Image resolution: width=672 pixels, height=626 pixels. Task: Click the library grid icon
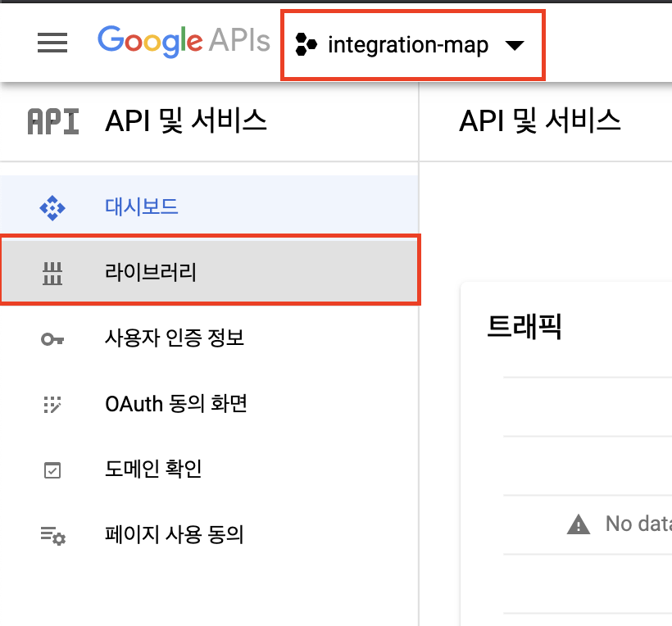click(52, 274)
